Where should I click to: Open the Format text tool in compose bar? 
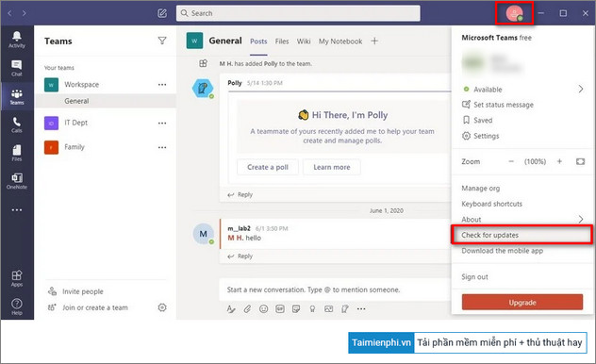(231, 309)
